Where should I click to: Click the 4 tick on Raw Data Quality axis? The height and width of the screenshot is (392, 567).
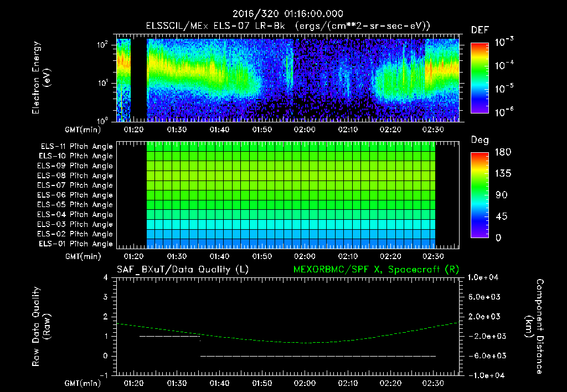[106, 278]
